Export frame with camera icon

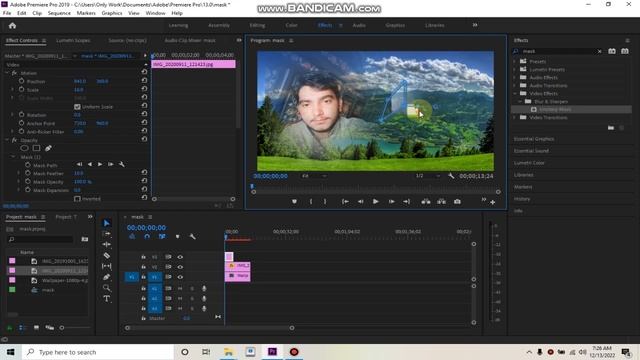(457, 201)
